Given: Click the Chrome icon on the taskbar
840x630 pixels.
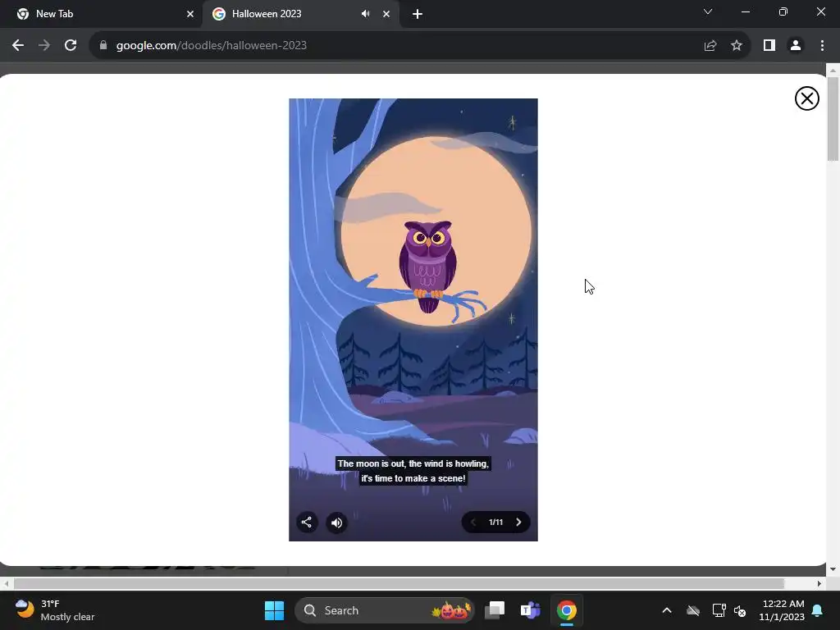Looking at the screenshot, I should coord(566,610).
